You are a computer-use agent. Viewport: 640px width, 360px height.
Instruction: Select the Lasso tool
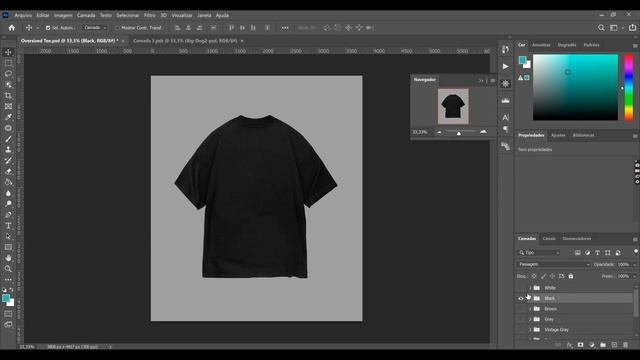point(8,74)
